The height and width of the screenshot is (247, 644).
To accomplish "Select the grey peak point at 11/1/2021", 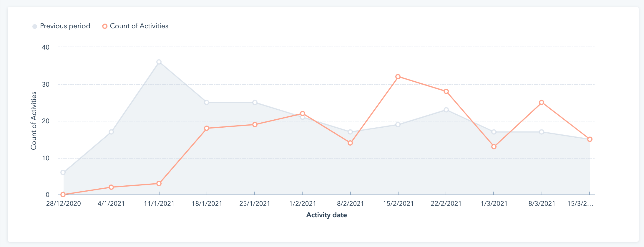I will point(159,62).
